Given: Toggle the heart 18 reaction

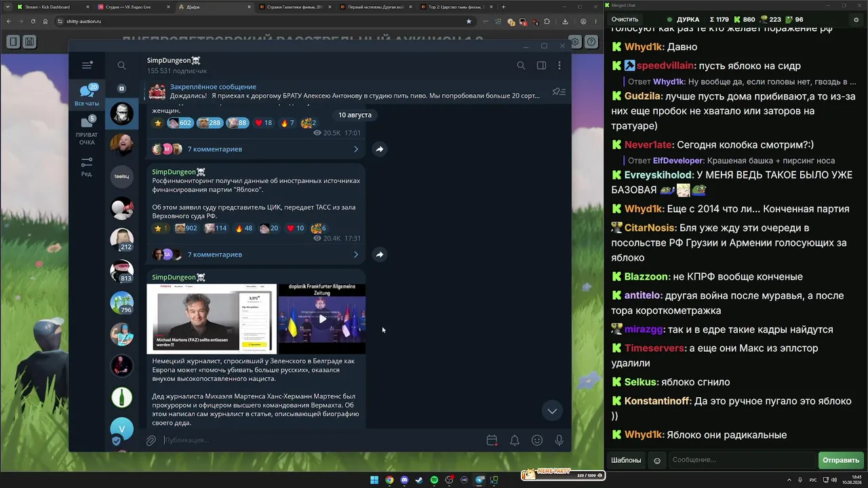Looking at the screenshot, I should point(263,123).
